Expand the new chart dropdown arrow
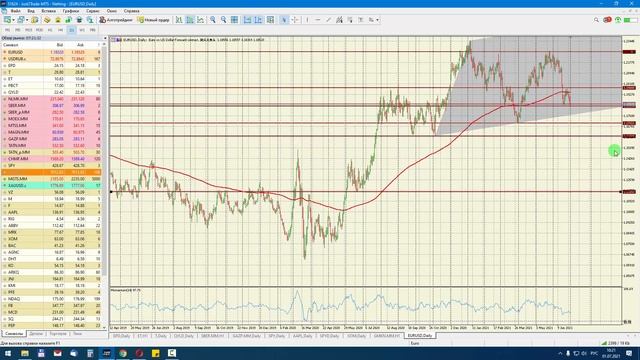 click(13, 20)
